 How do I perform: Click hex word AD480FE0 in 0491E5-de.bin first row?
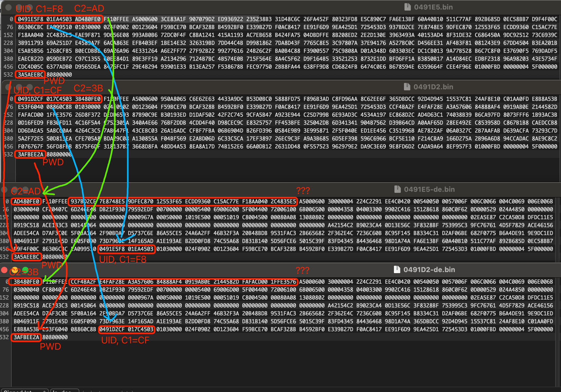click(x=26, y=201)
